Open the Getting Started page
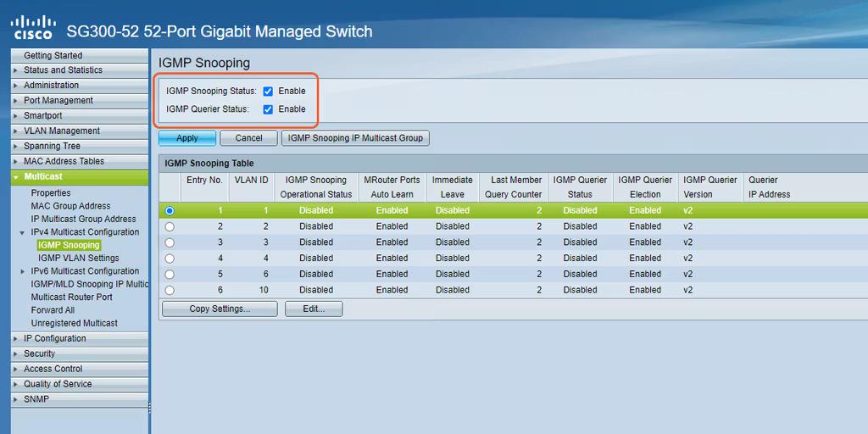 coord(79,55)
